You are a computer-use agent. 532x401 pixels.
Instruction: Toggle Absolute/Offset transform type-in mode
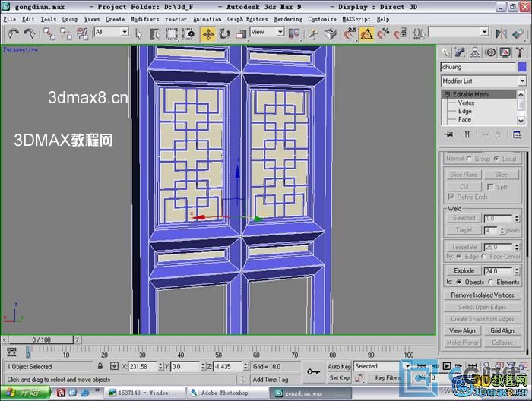114,366
